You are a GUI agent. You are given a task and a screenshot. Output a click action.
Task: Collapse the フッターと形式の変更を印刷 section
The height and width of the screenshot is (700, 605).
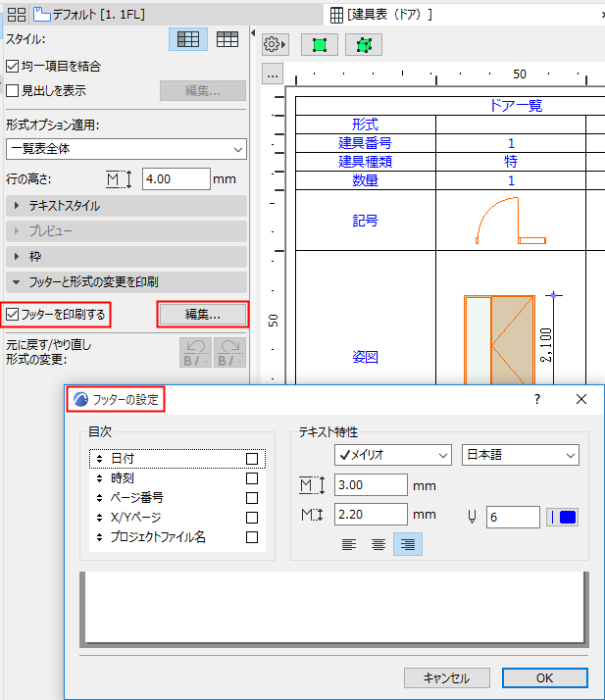126,282
